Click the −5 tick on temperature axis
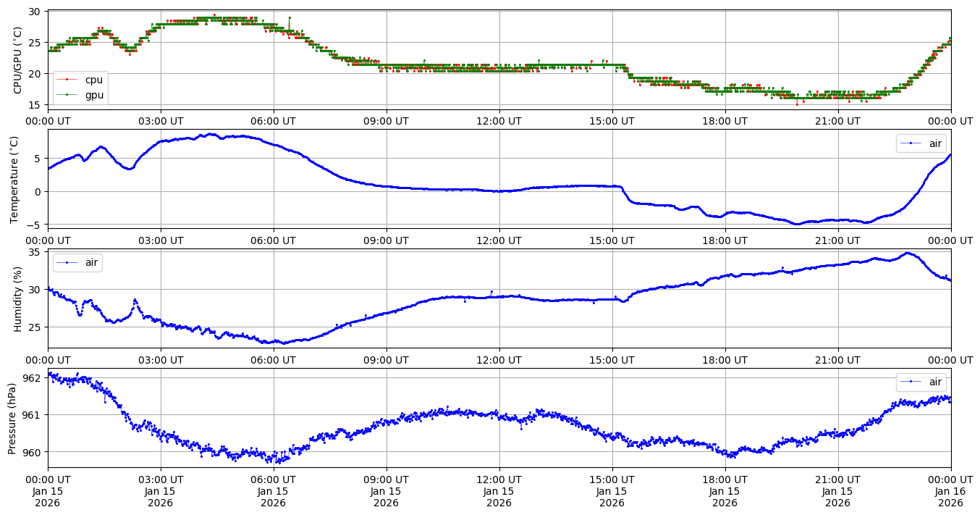Image resolution: width=980 pixels, height=515 pixels. [x=33, y=225]
